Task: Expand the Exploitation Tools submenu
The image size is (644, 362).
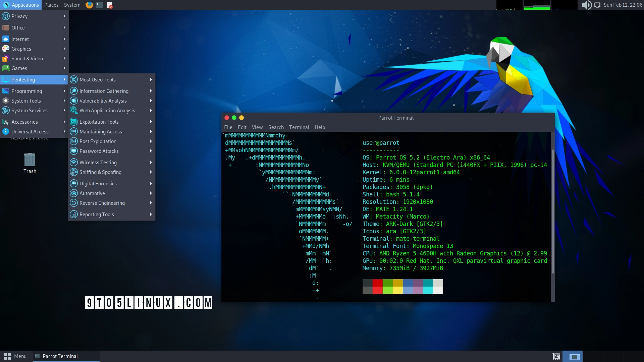Action: point(99,122)
